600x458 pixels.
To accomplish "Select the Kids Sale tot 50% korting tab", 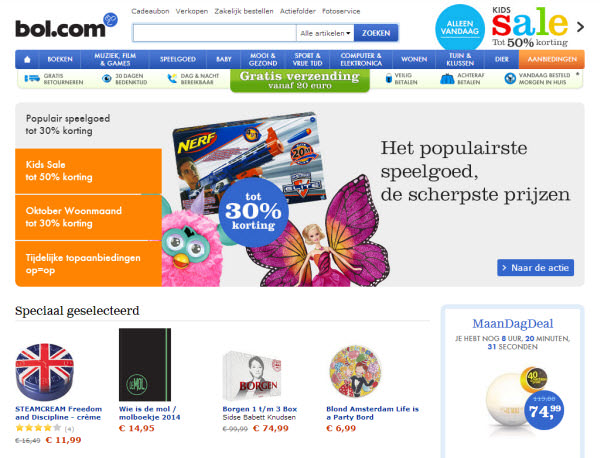I will [88, 171].
